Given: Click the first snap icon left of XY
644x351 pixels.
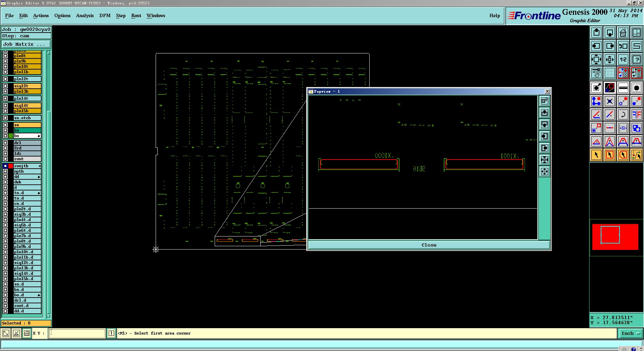Looking at the screenshot, I should [6, 333].
